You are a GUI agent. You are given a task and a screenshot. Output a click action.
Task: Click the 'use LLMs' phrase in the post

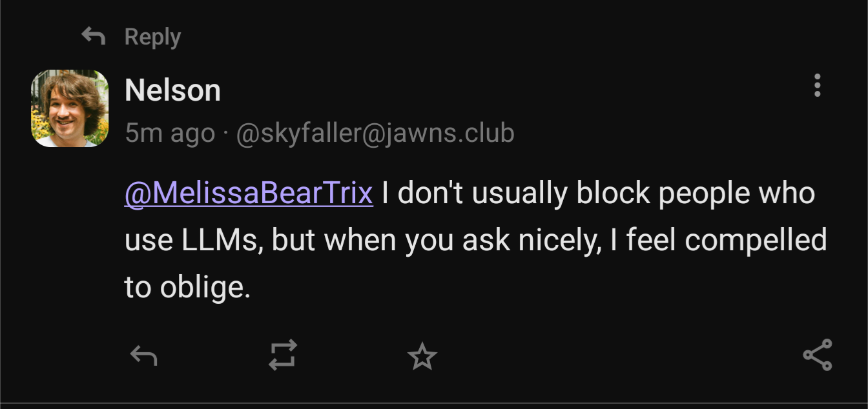(x=192, y=241)
